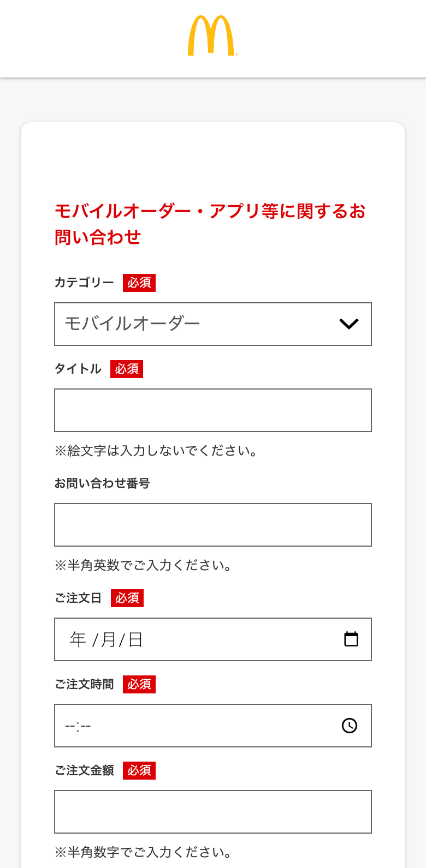Click the ご注文日 field label
The width and height of the screenshot is (426, 868).
78,598
